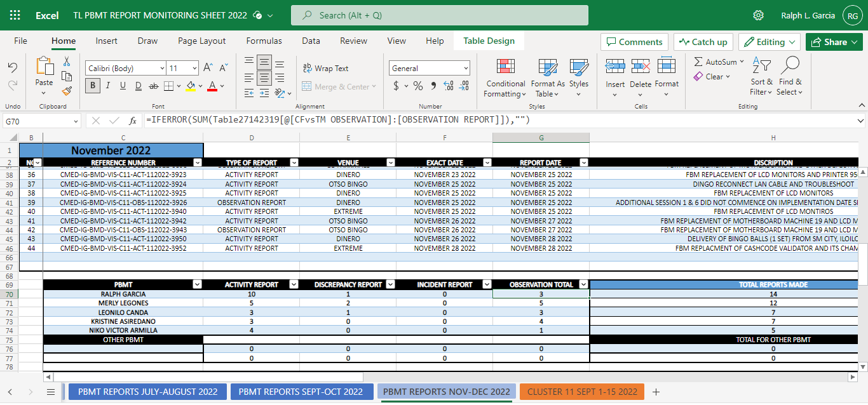Toggle Bold formatting button

pyautogui.click(x=93, y=86)
